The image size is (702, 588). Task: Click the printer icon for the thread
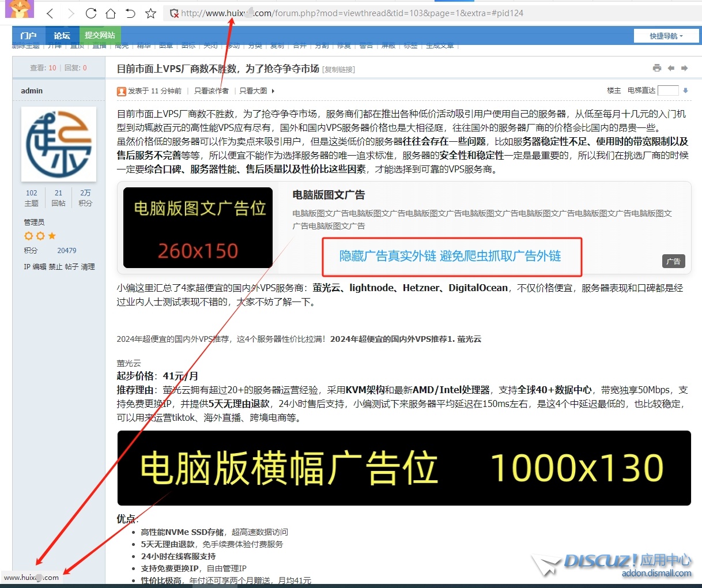click(x=657, y=68)
